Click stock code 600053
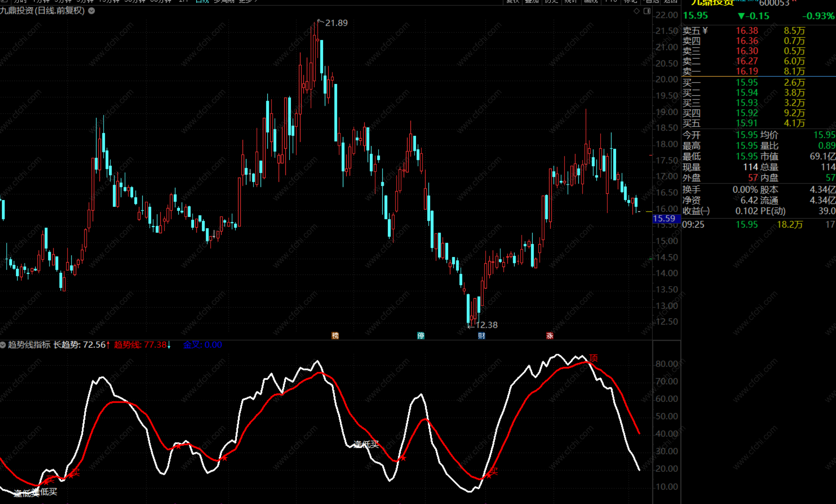Screen dimensions: 836x504 pyautogui.click(x=774, y=3)
